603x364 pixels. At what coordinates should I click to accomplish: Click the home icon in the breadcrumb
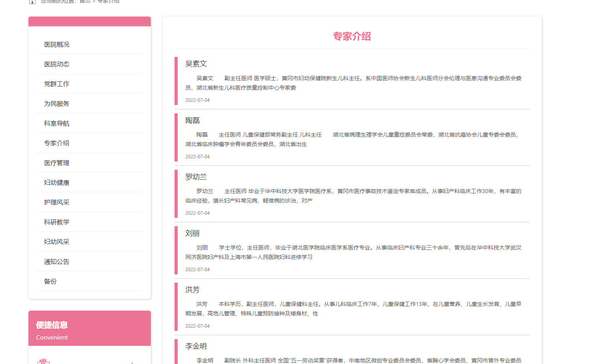click(32, 2)
